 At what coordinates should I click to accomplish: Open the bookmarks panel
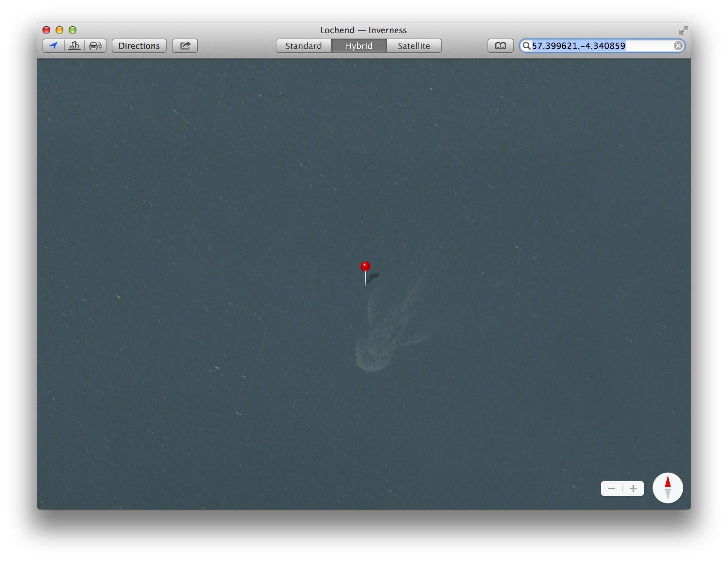pyautogui.click(x=501, y=46)
